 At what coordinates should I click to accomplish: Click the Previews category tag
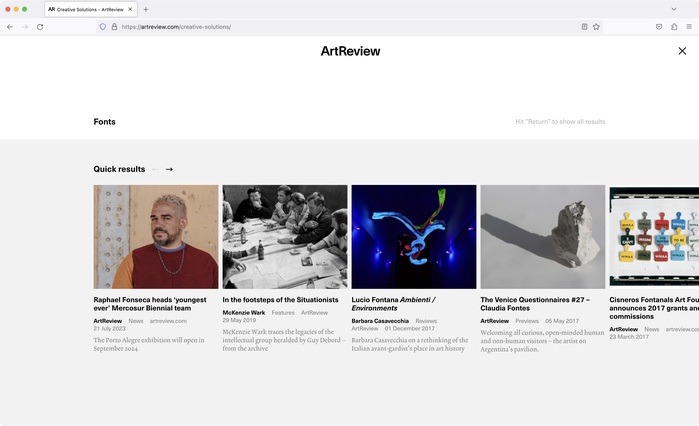[x=527, y=321]
